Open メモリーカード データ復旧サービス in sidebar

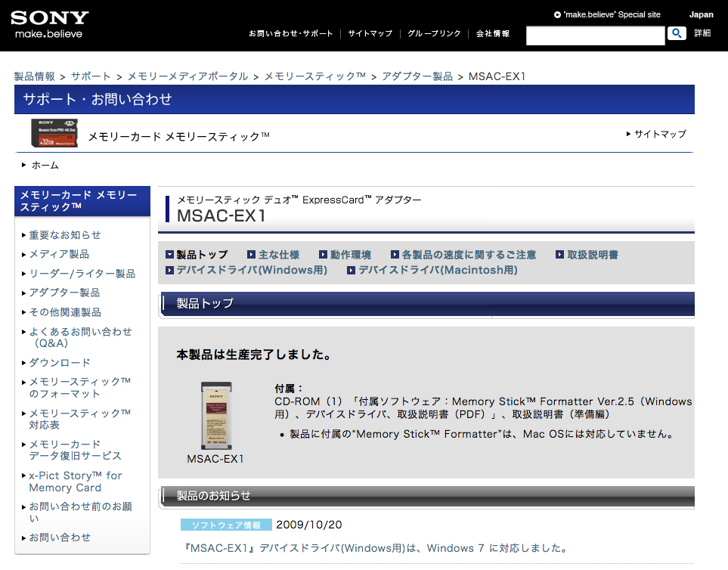tap(75, 450)
